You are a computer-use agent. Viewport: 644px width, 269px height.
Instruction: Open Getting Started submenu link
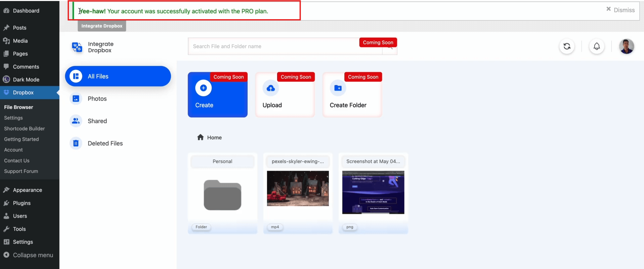(x=21, y=139)
